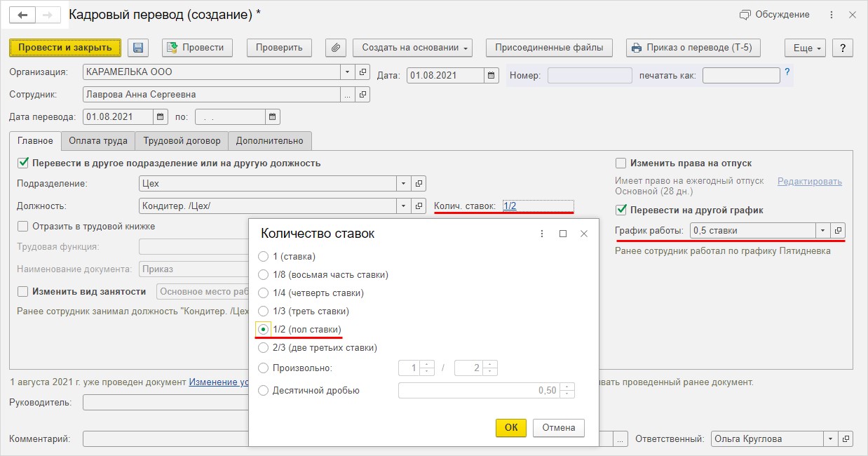The height and width of the screenshot is (456, 868).
Task: Save the document with the floppy icon
Action: (x=138, y=48)
